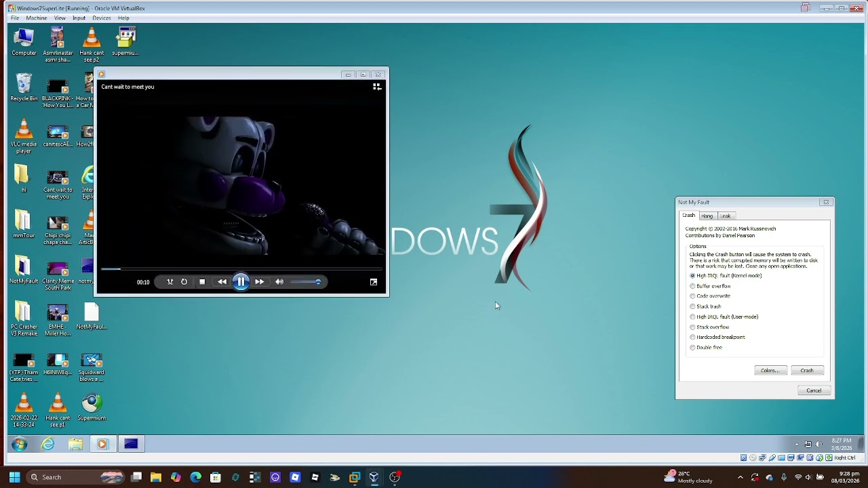Open VirtualBox View menu
868x488 pixels.
60,18
